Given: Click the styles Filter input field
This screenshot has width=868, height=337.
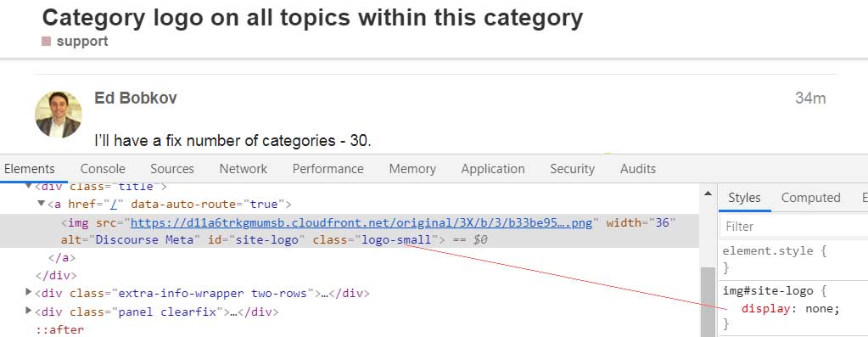Looking at the screenshot, I should click(795, 227).
